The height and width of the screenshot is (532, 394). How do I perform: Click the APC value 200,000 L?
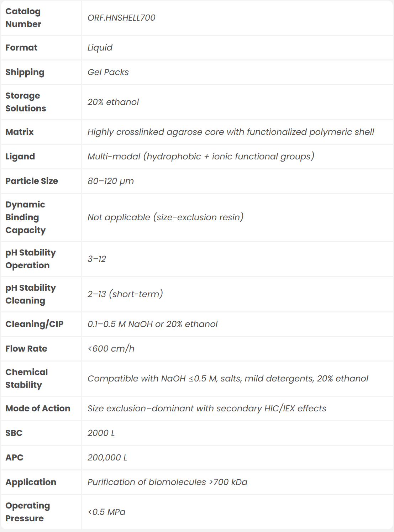click(x=107, y=458)
